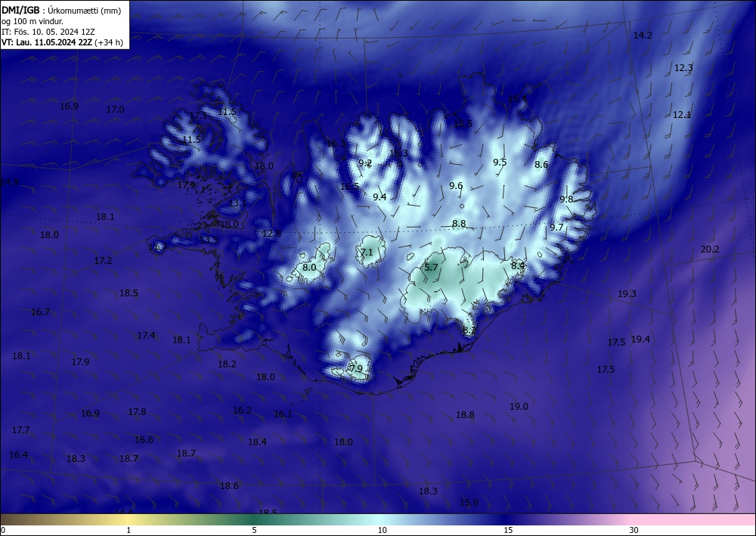Click the 13.1 value on the map

coord(237,203)
